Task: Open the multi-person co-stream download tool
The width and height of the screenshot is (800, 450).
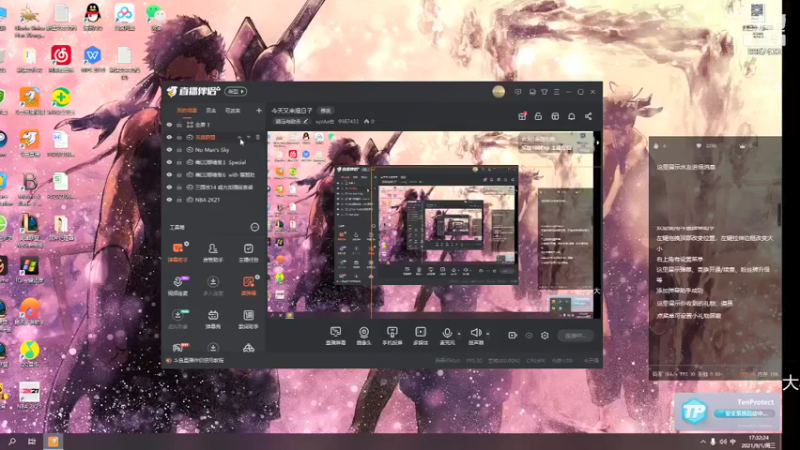Action: point(213,285)
